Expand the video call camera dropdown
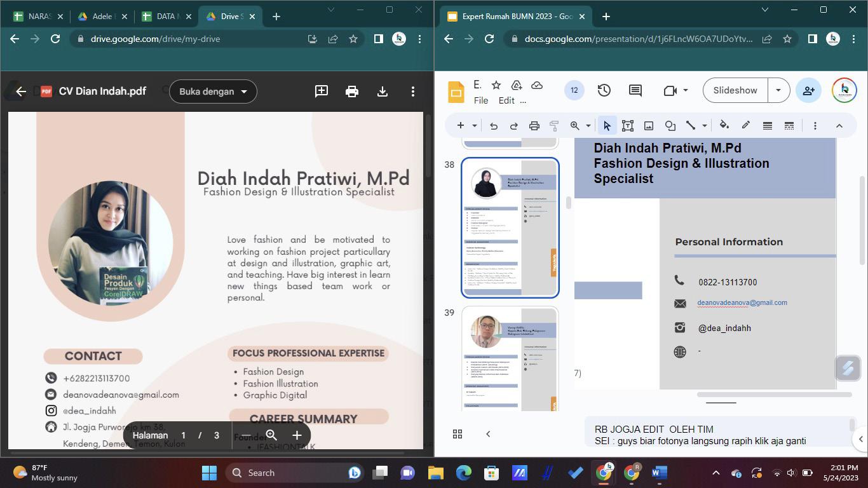 (x=686, y=90)
